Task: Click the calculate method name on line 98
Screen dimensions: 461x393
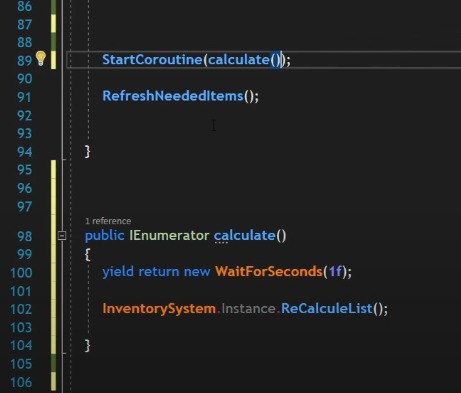Action: pos(245,236)
